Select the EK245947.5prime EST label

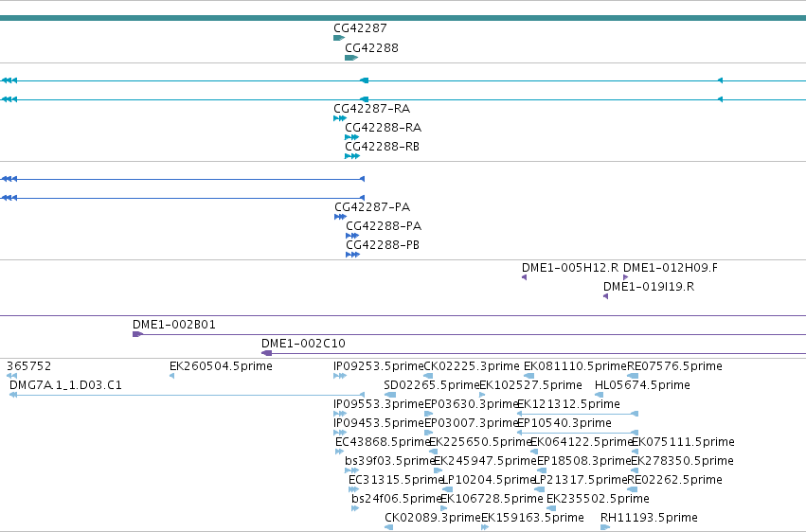[485, 462]
